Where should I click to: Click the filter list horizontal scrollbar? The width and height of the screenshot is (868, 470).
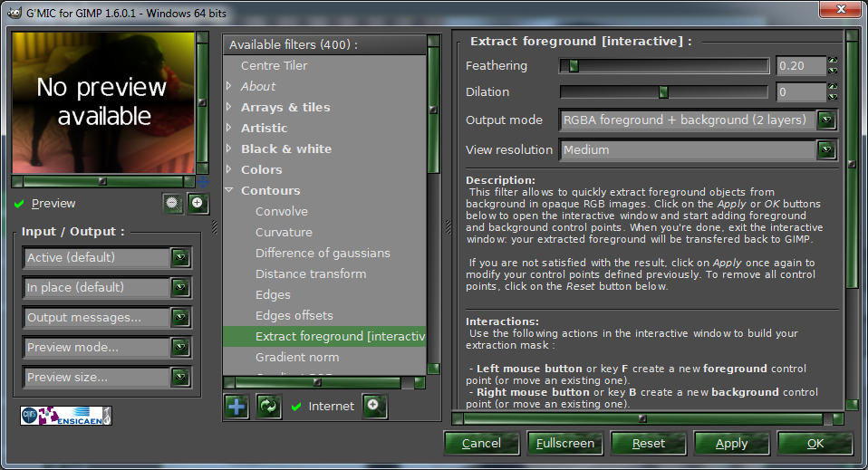(323, 382)
